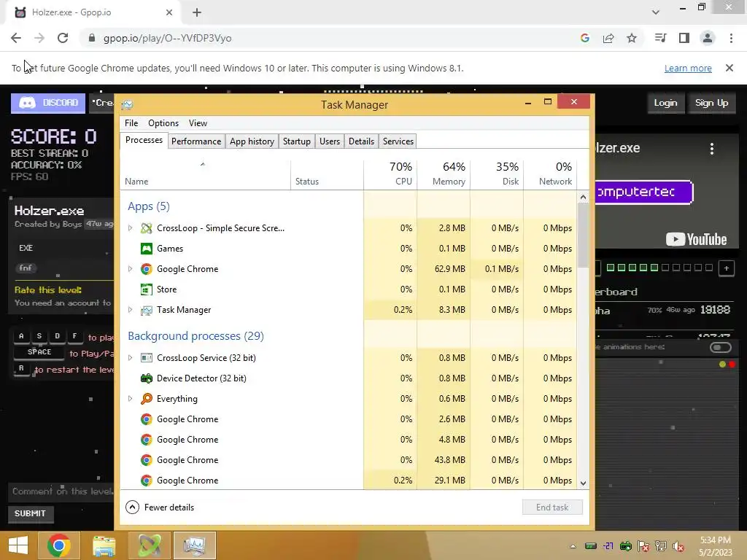Image resolution: width=747 pixels, height=560 pixels.
Task: Sort processes by CPU column
Action: pos(390,174)
